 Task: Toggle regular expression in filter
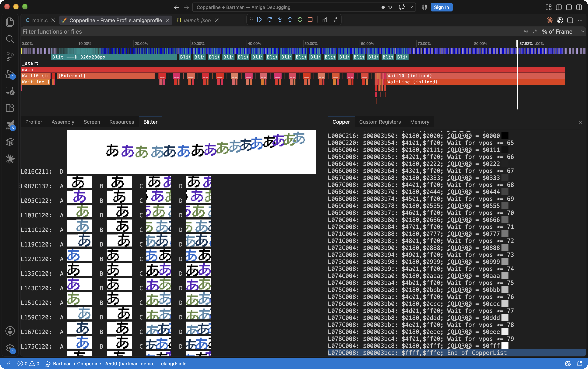(535, 31)
